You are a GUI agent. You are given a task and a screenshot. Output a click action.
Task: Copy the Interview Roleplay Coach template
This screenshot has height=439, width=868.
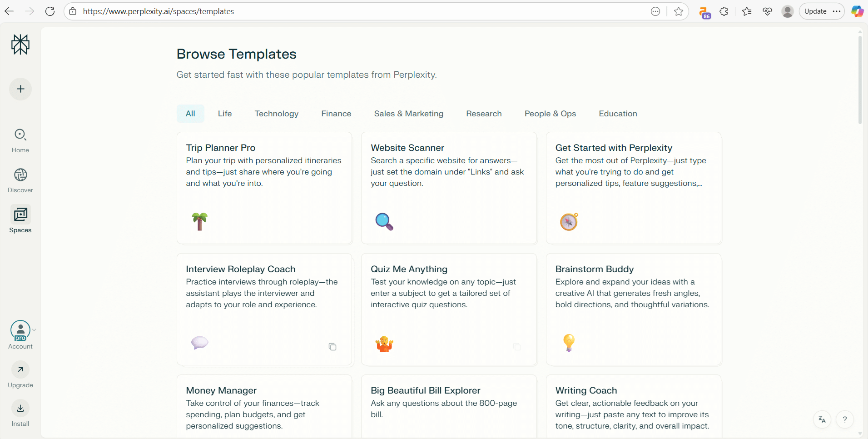(332, 347)
